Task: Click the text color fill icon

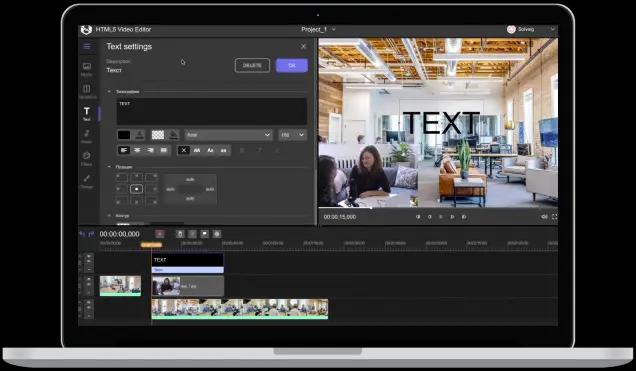Action: (140, 135)
